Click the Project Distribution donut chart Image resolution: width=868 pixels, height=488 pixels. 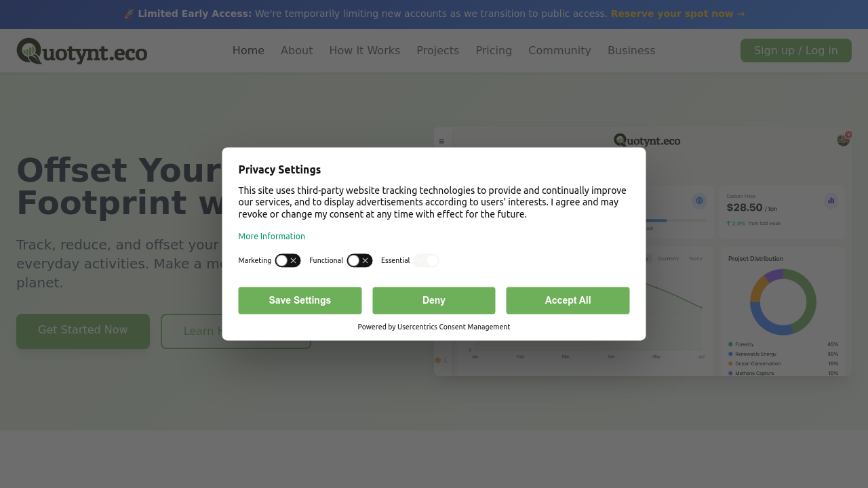click(x=783, y=302)
